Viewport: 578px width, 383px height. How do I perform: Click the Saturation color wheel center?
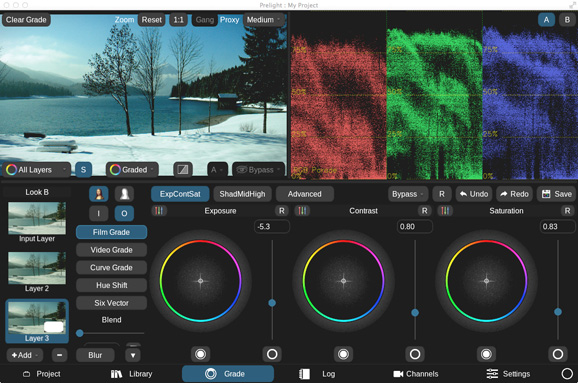[486, 281]
